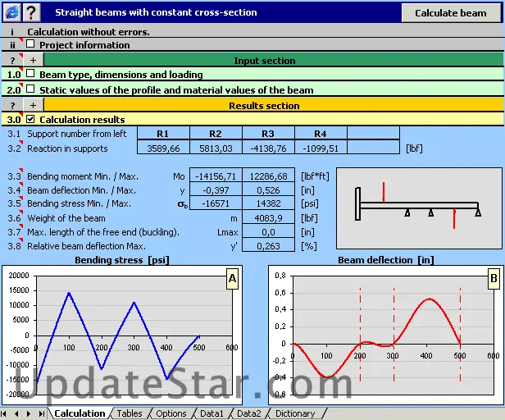
Task: Switch to the Tables sheet tab
Action: point(130,413)
